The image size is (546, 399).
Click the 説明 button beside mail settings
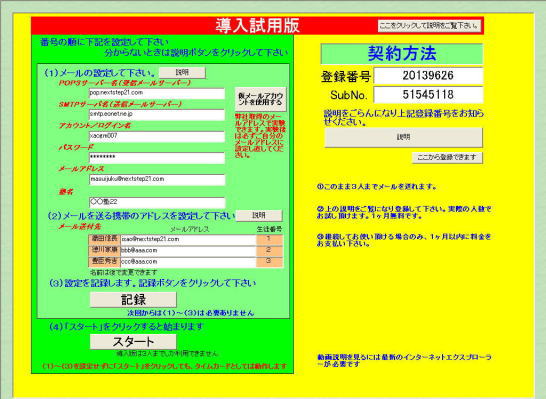[182, 72]
